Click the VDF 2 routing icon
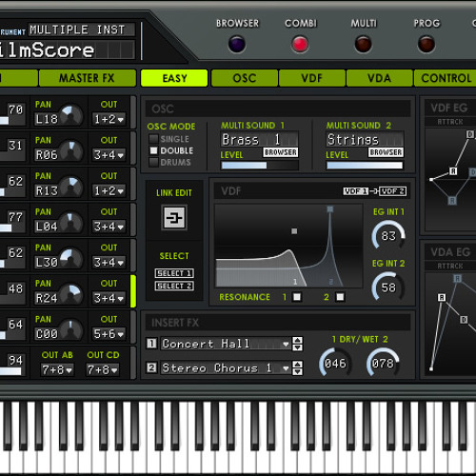The image size is (476, 476). (393, 191)
